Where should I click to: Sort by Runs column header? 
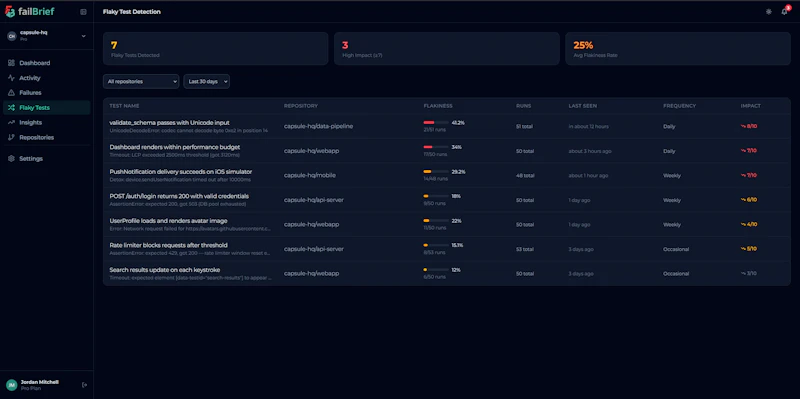click(523, 106)
